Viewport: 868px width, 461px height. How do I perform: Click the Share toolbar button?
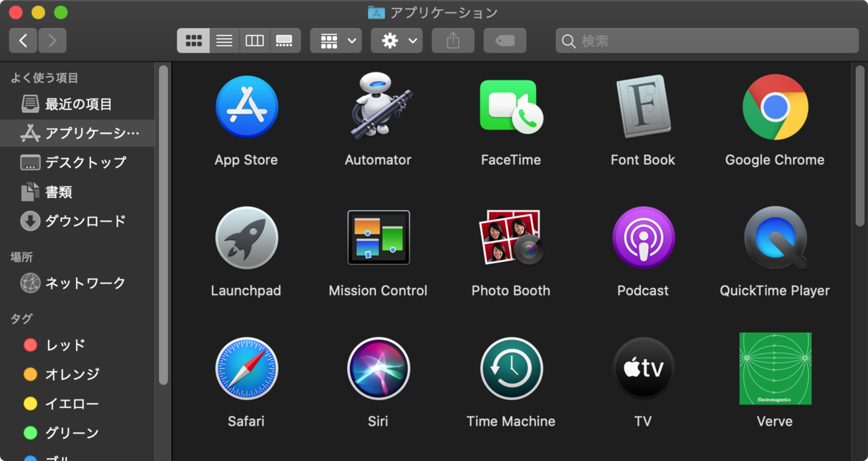click(453, 41)
